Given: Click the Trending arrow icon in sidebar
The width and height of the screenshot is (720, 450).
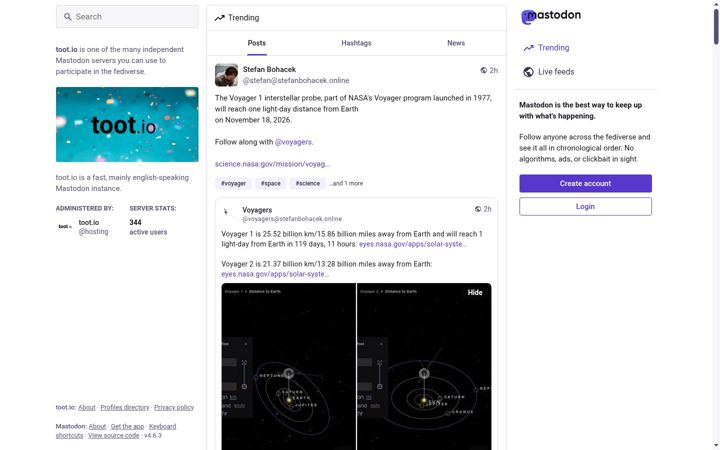Looking at the screenshot, I should pyautogui.click(x=528, y=48).
